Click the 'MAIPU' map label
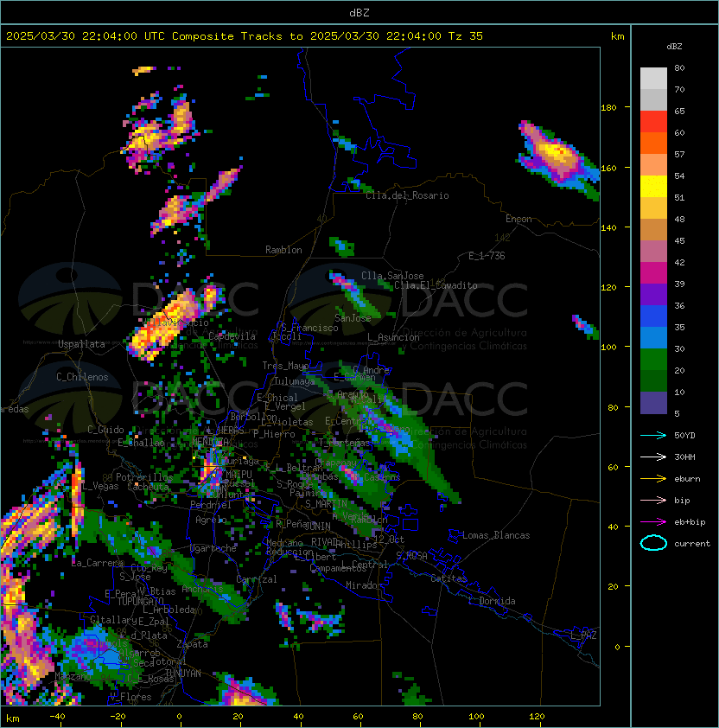The width and height of the screenshot is (719, 728). 239,475
